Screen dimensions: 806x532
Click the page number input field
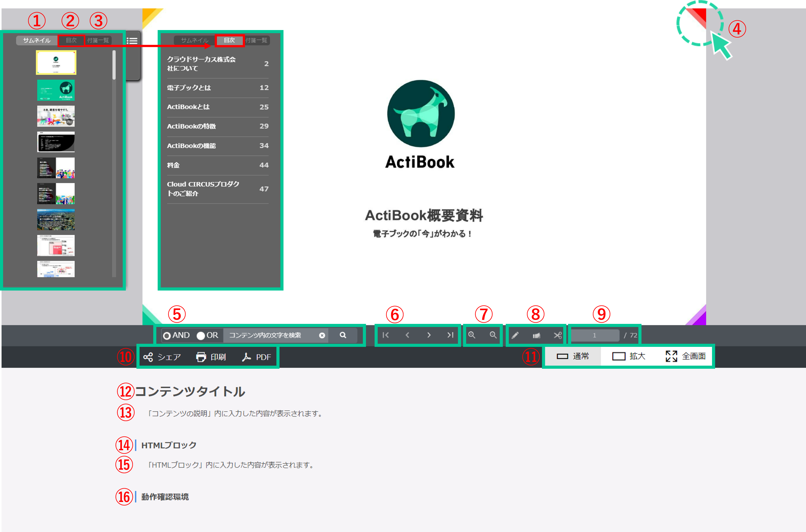click(x=594, y=336)
